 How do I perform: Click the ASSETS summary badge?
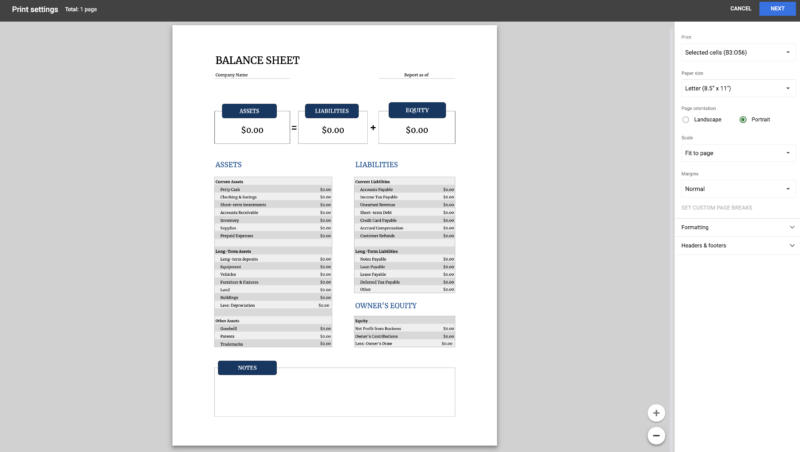pos(249,111)
